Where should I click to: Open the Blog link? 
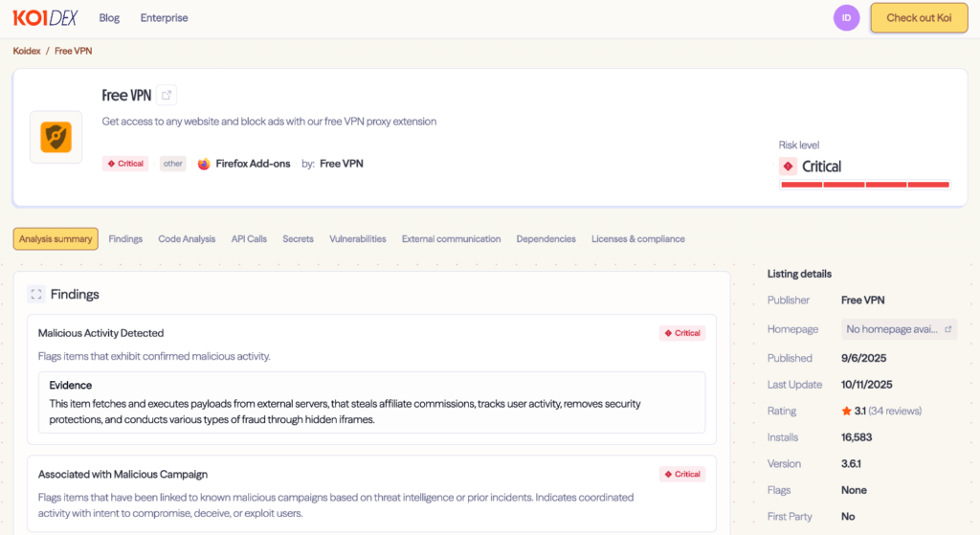click(109, 18)
